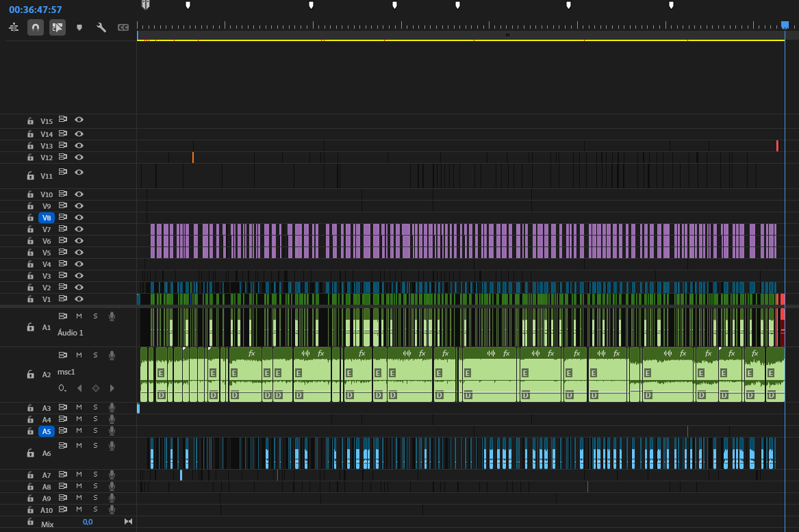Select blue clip at start of A3

138,407
